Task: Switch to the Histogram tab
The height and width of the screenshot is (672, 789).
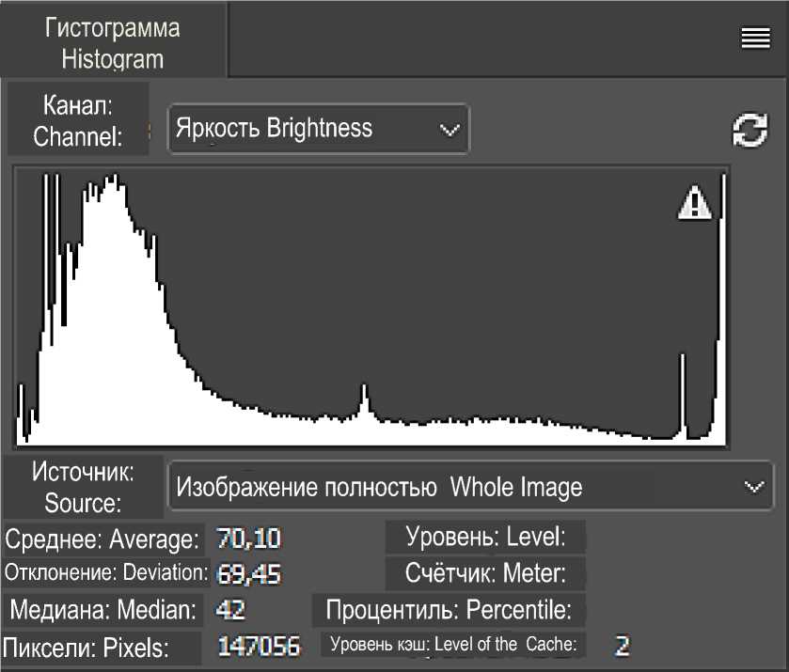Action: click(113, 42)
